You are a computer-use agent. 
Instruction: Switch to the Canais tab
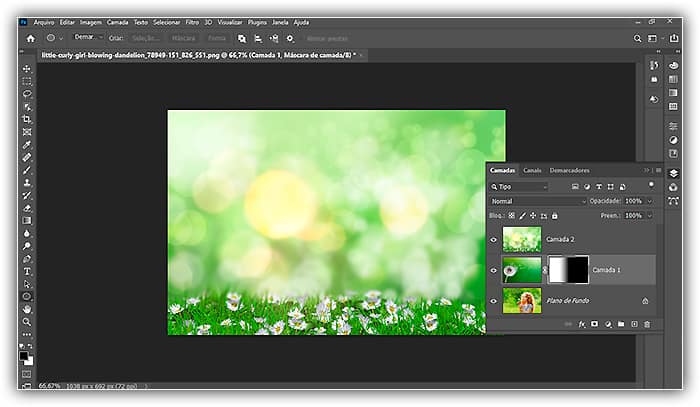coord(533,170)
